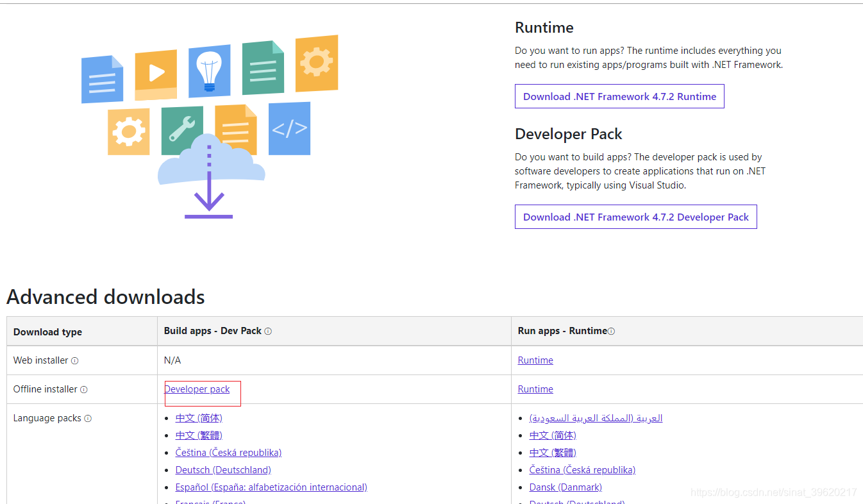Select Čeština Dev Pack language pack
The height and width of the screenshot is (504, 863).
(x=228, y=453)
